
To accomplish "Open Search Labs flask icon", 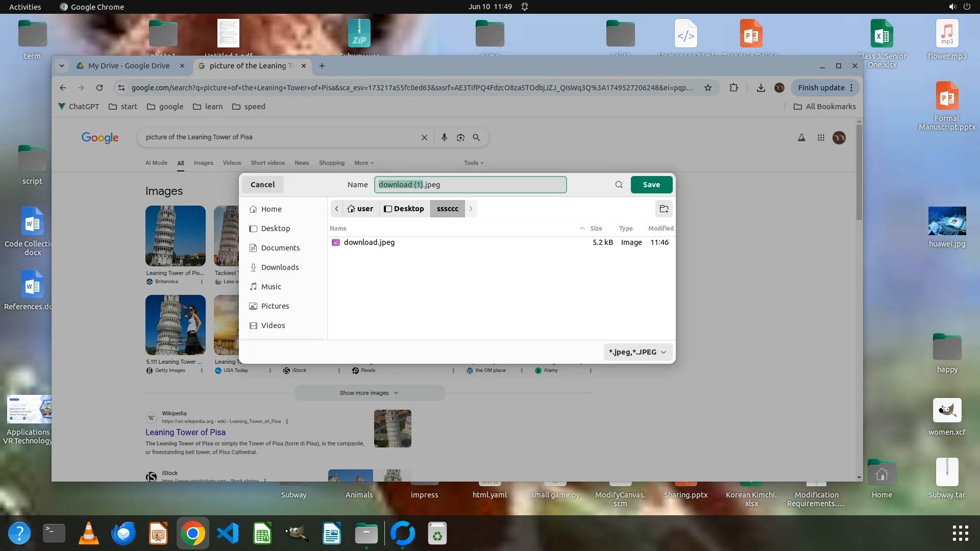I will click(x=801, y=137).
